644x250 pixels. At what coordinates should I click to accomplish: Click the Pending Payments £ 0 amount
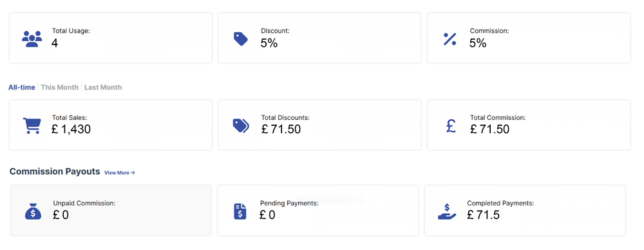[267, 215]
